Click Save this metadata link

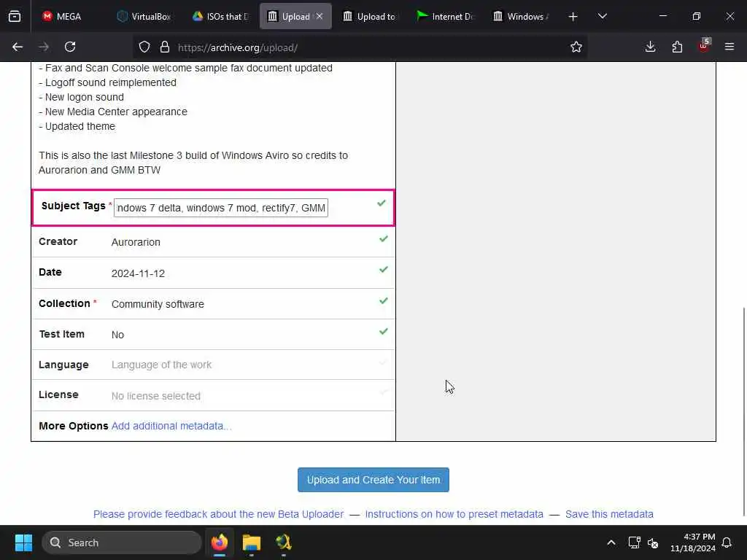coord(609,514)
